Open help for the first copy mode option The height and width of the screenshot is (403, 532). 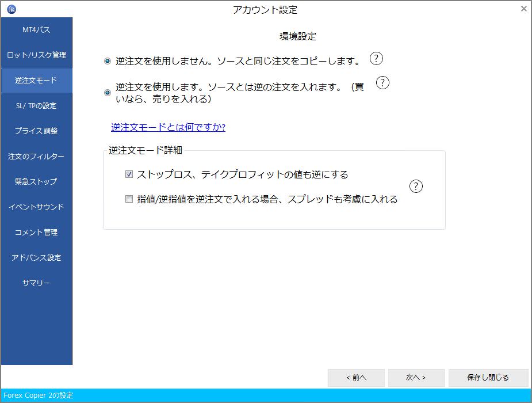point(376,58)
